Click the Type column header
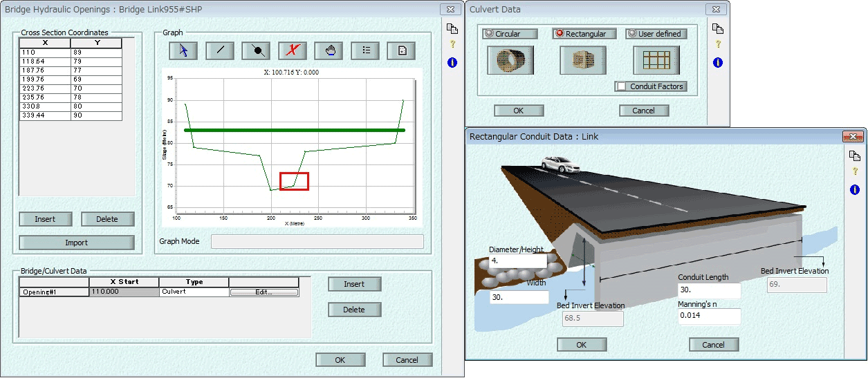 point(194,282)
